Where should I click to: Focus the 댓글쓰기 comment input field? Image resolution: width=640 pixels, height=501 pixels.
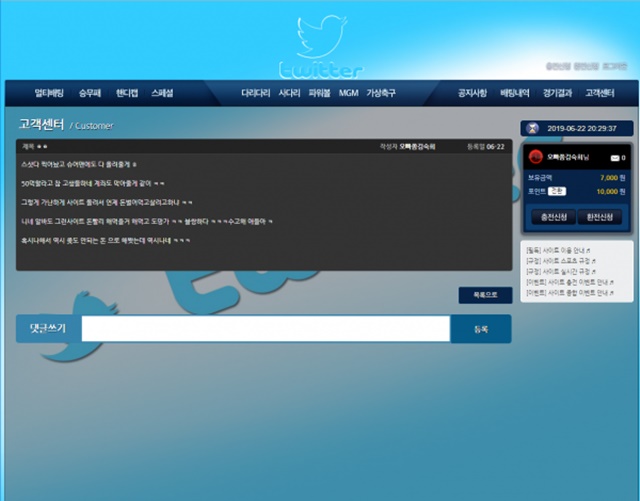click(266, 328)
